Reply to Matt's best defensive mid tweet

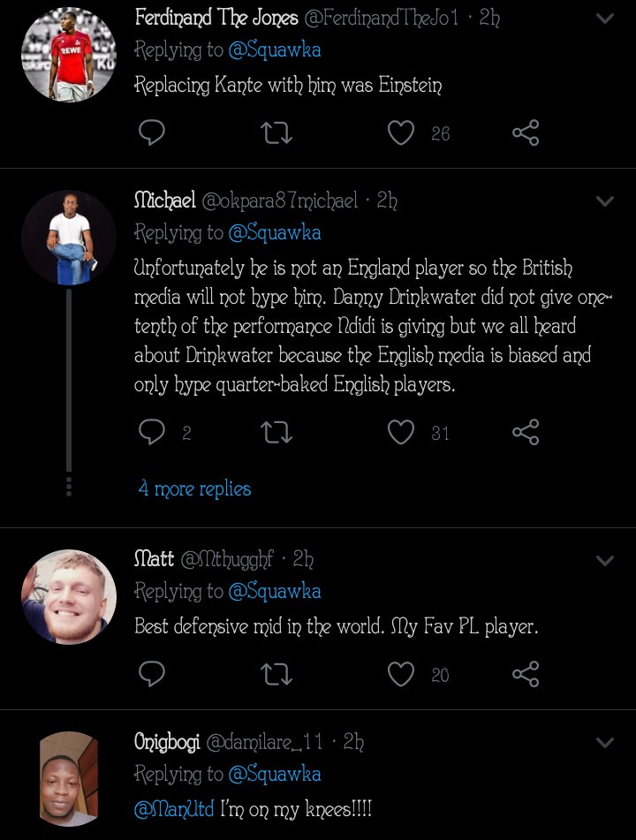152,675
